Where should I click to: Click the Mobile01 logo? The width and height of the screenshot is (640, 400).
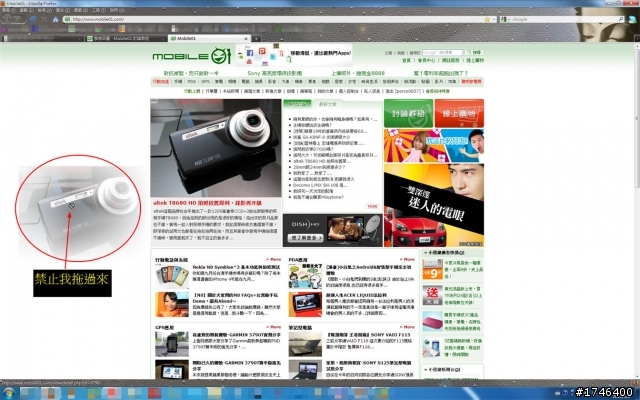[x=192, y=56]
